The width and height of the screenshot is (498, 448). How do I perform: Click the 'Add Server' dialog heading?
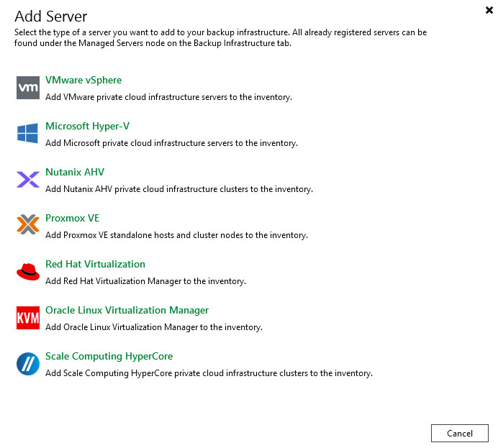[51, 17]
